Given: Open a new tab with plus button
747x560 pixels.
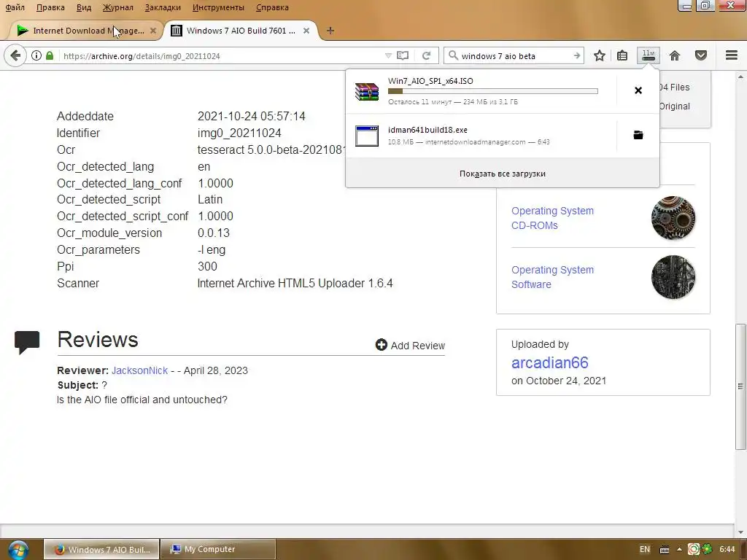Looking at the screenshot, I should (x=330, y=31).
